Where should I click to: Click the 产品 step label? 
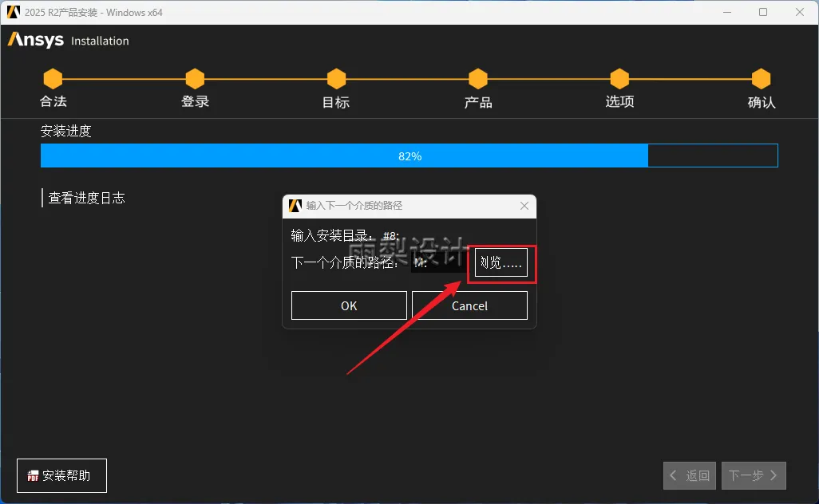tap(478, 102)
